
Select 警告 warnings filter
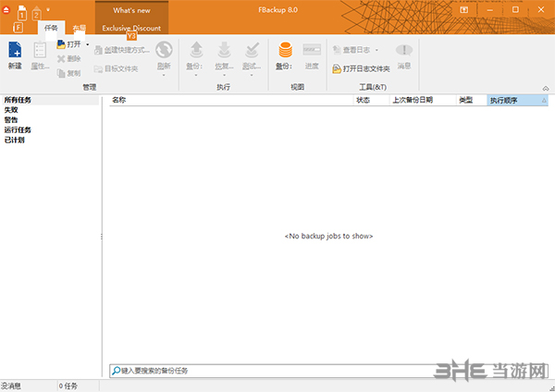11,120
